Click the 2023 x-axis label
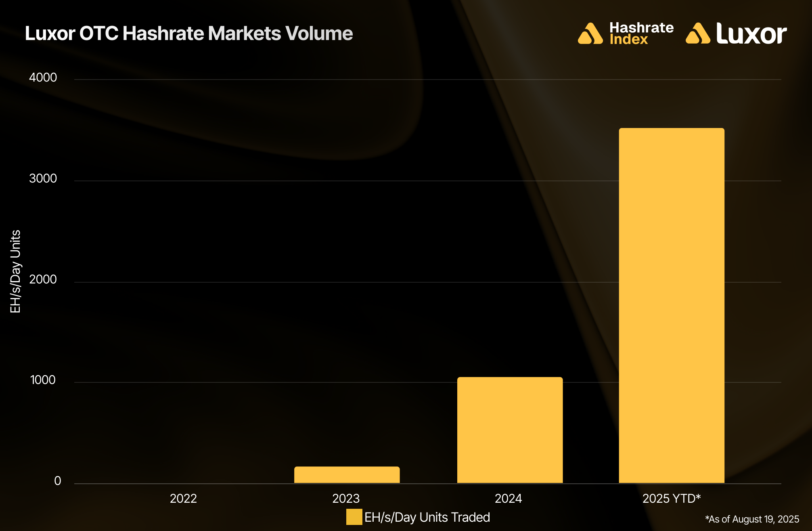Viewport: 812px width, 531px height. tap(346, 499)
